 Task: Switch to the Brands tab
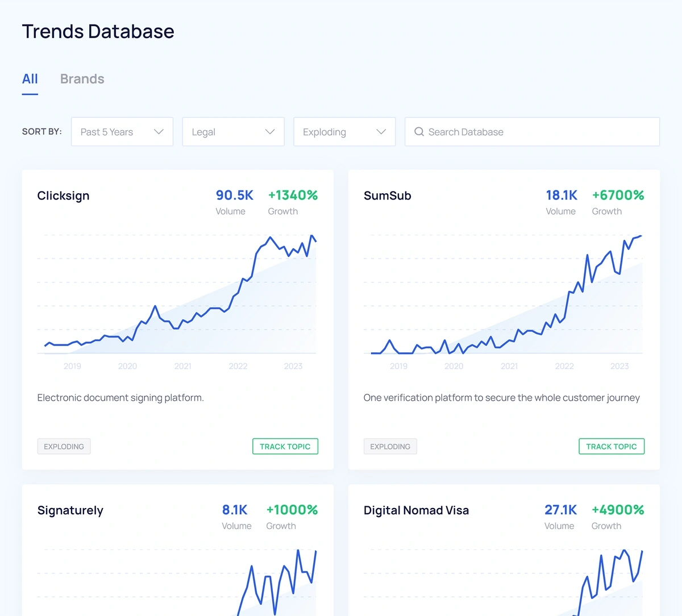[x=82, y=79]
